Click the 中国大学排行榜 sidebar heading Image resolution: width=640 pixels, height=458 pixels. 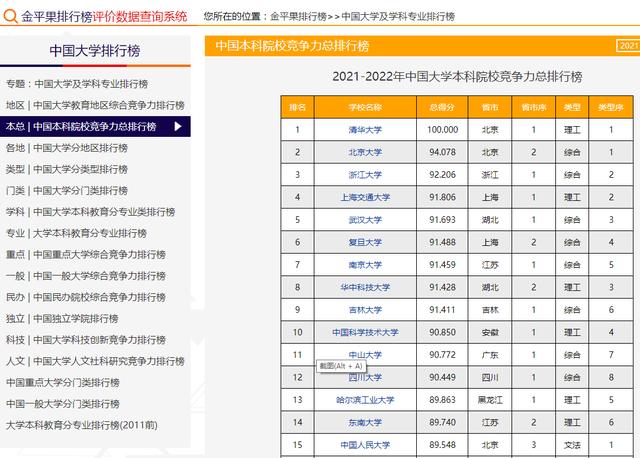[x=95, y=51]
